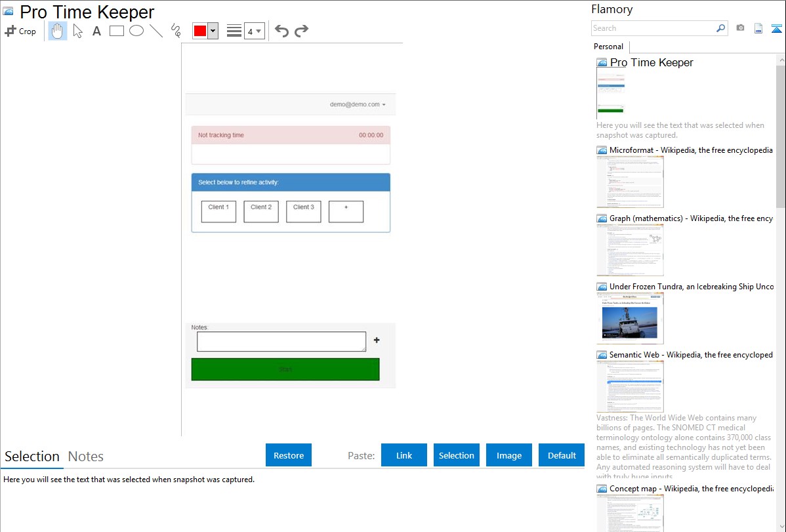Open the Graph (mathematics) thumbnail

click(630, 250)
